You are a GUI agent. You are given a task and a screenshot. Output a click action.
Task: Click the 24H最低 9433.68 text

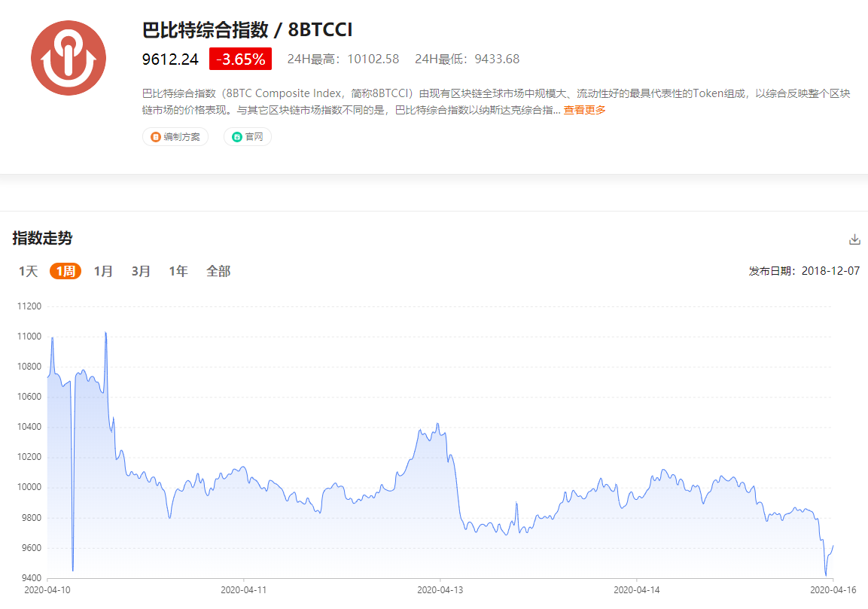pos(468,59)
